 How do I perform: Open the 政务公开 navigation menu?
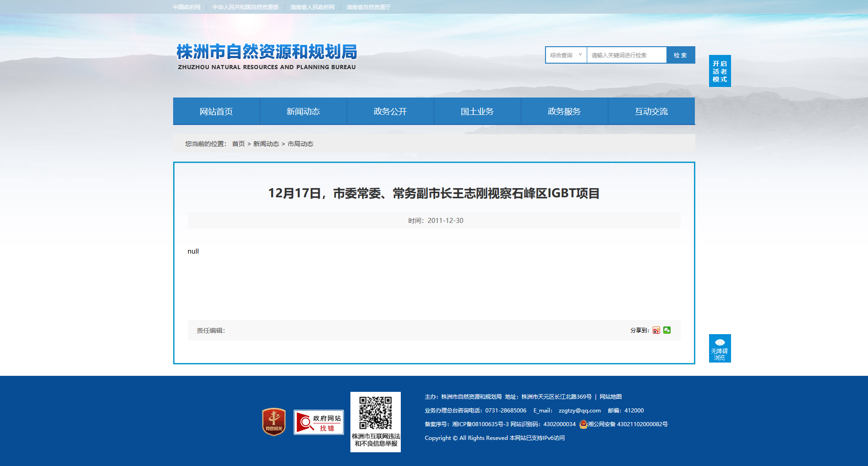pyautogui.click(x=390, y=111)
